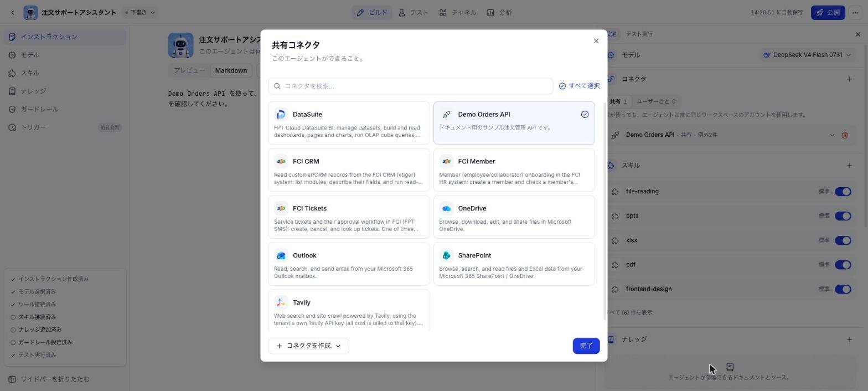
Task: Open the 下書き status dropdown
Action: [x=140, y=13]
